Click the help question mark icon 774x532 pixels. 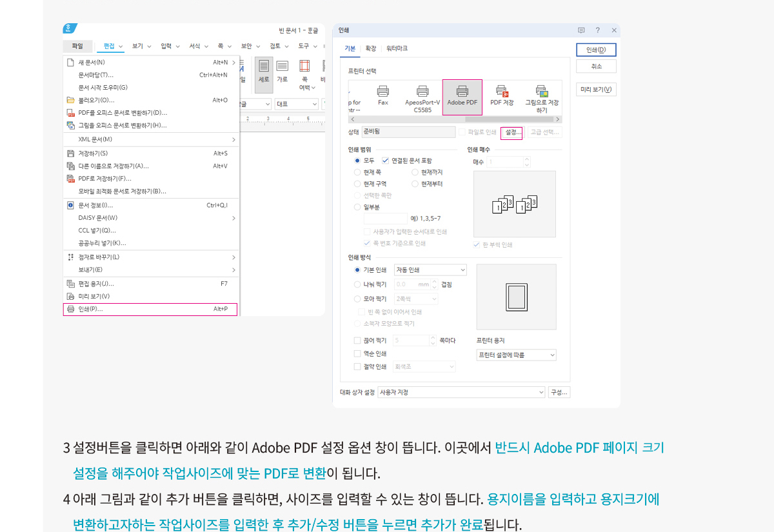(x=597, y=30)
